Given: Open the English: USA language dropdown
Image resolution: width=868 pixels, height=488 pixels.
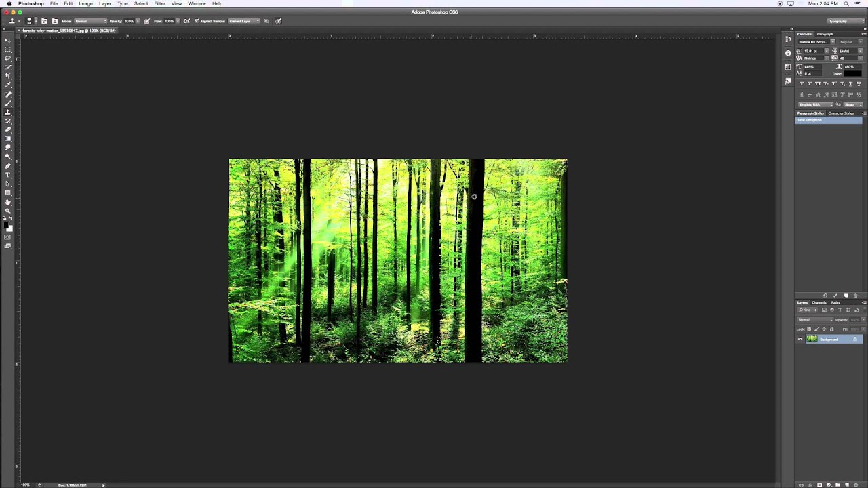Looking at the screenshot, I should (x=816, y=104).
